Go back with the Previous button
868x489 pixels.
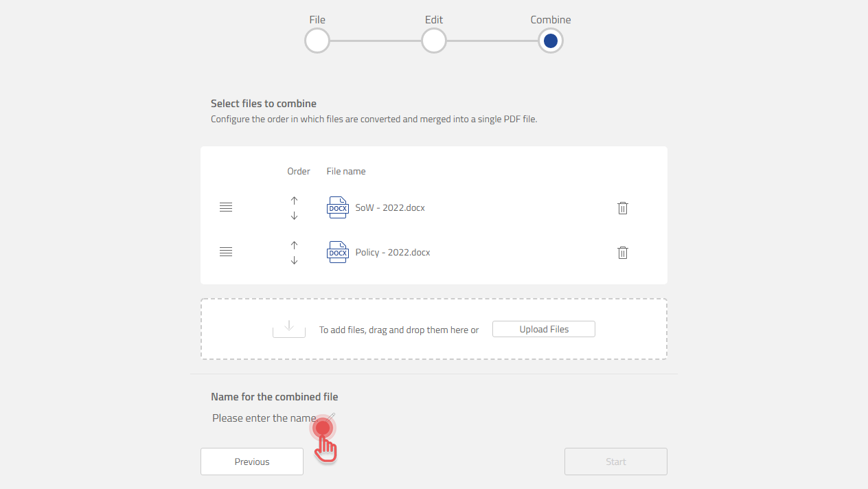[x=252, y=462]
